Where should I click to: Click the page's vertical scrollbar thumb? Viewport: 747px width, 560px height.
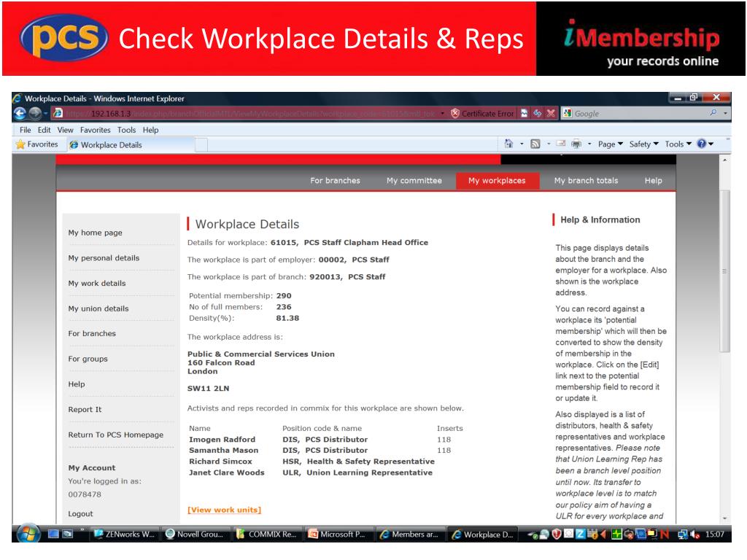click(x=724, y=271)
